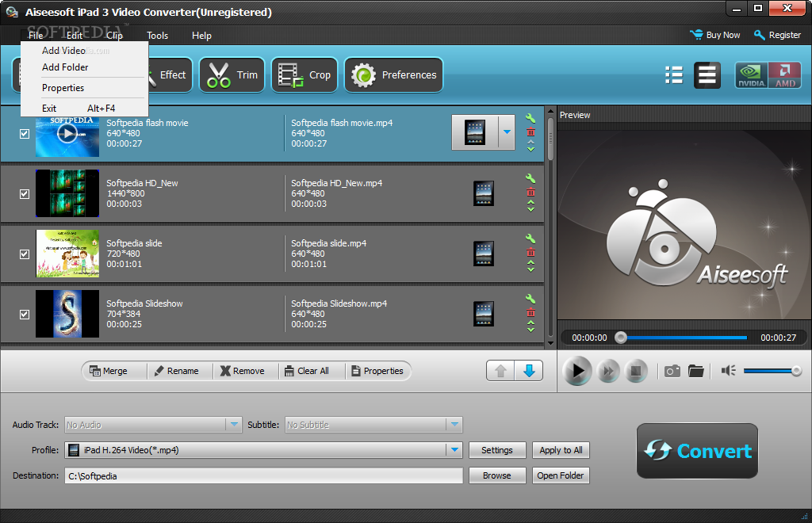Play the preview video

coord(577,371)
